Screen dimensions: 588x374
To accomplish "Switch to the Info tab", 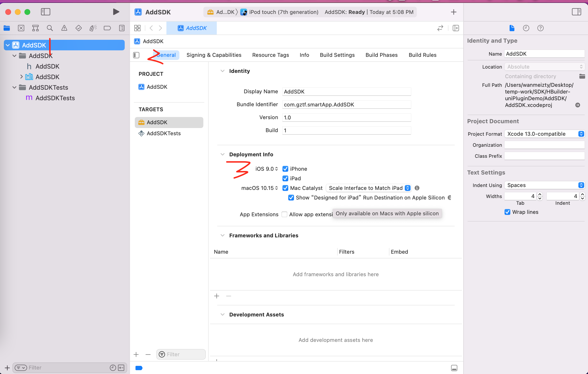I will 304,55.
